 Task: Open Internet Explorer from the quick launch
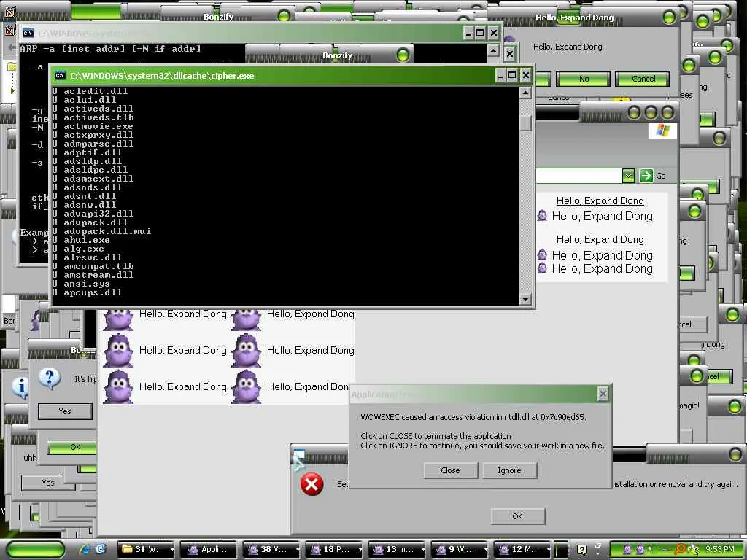85,549
